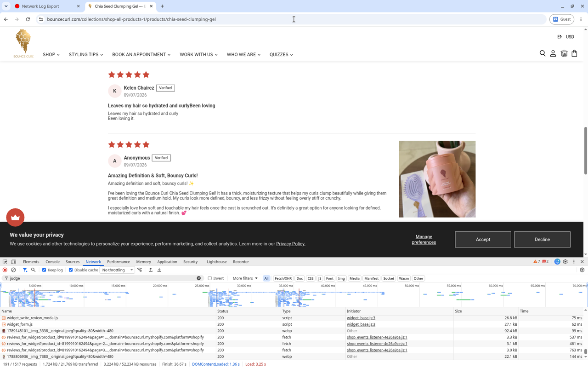
Task: Click the Export HAR download icon
Action: coord(159,270)
